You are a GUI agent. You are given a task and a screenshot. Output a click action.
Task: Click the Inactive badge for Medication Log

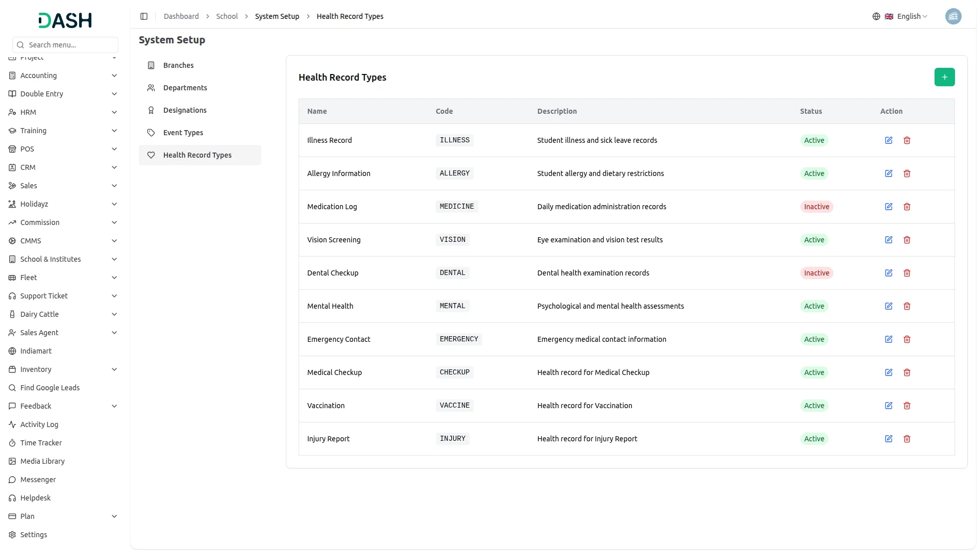pyautogui.click(x=816, y=207)
